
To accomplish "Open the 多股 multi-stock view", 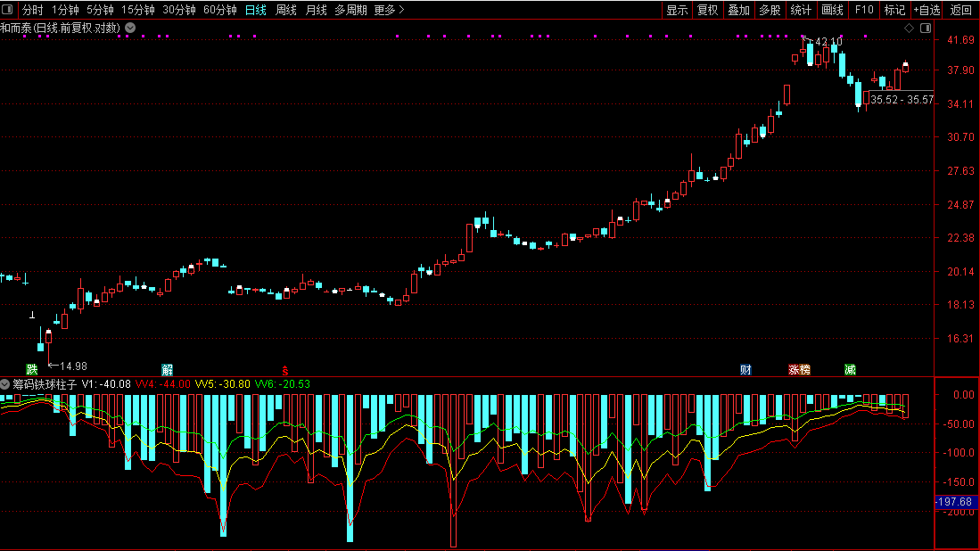I will point(770,10).
